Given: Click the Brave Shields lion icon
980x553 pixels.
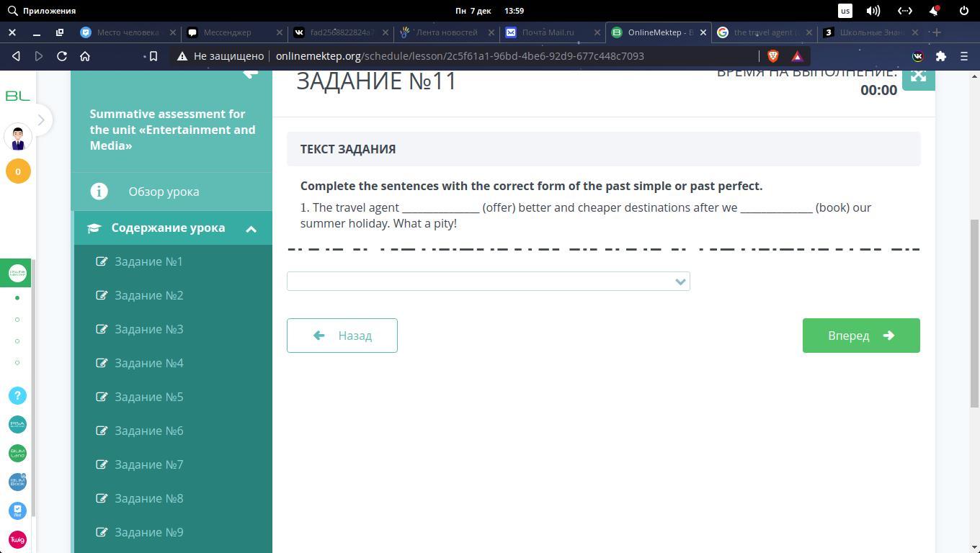Looking at the screenshot, I should (x=773, y=56).
